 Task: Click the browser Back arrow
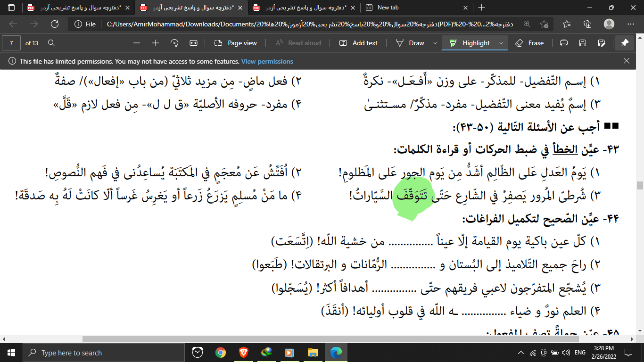13,24
